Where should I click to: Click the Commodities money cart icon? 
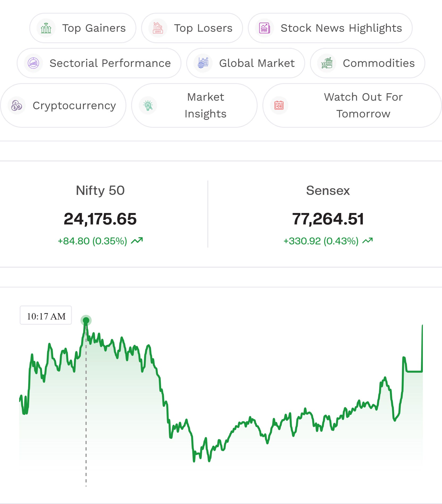(x=327, y=63)
